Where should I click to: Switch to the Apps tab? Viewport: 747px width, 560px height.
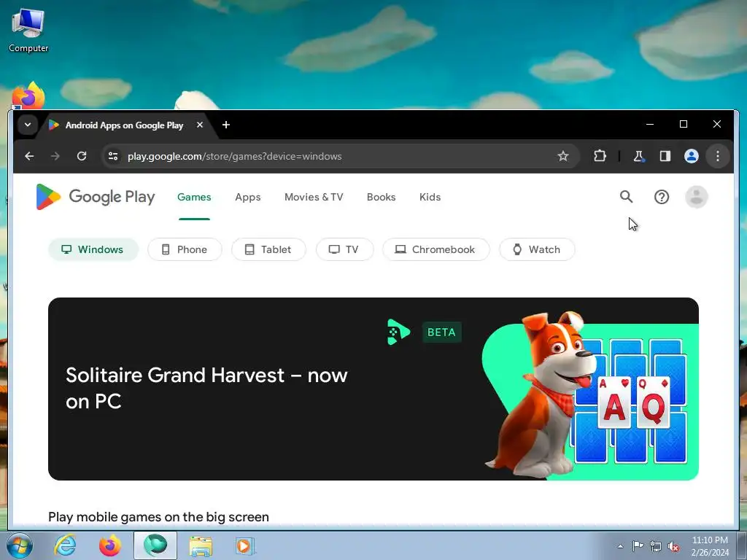tap(248, 197)
